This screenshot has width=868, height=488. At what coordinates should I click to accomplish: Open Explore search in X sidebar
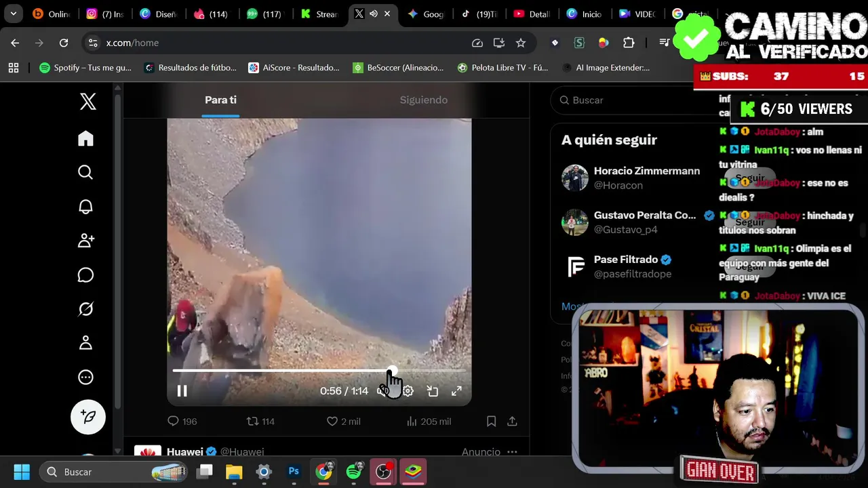[x=85, y=172]
